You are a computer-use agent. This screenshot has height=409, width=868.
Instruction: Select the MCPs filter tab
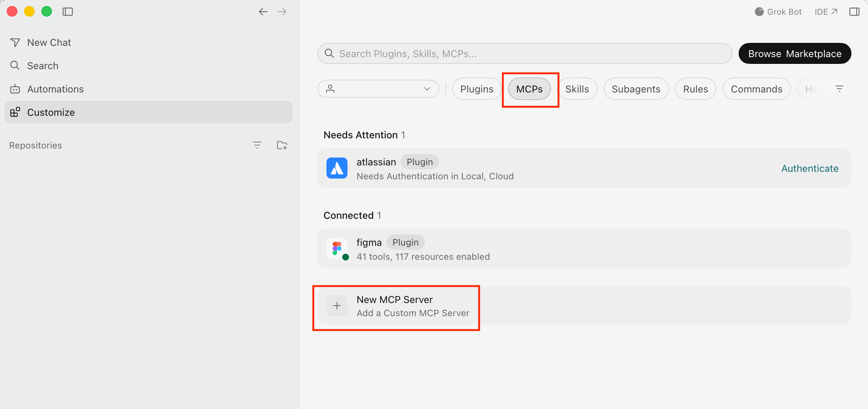point(529,89)
